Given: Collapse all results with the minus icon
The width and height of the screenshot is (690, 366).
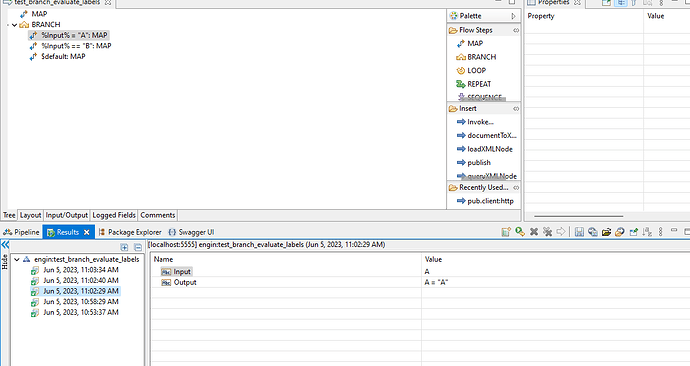Looking at the screenshot, I should [x=138, y=247].
